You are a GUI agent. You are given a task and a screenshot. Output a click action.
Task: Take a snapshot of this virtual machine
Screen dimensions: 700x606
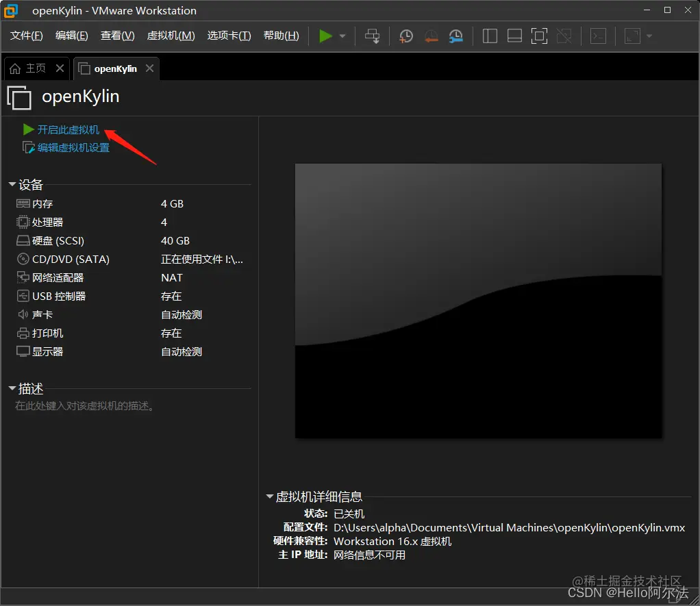[405, 36]
